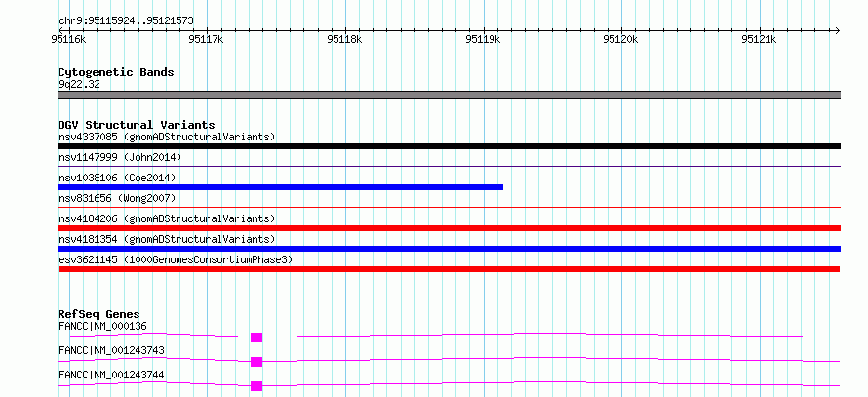
Task: Click the thin purple nsv1147999 variant line
Action: pos(449,166)
